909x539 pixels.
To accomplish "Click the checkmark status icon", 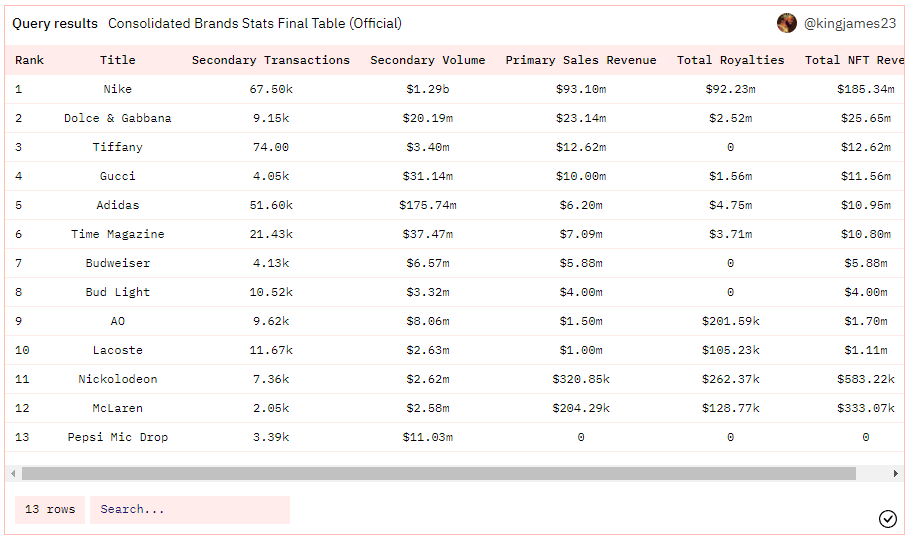I will tap(887, 518).
